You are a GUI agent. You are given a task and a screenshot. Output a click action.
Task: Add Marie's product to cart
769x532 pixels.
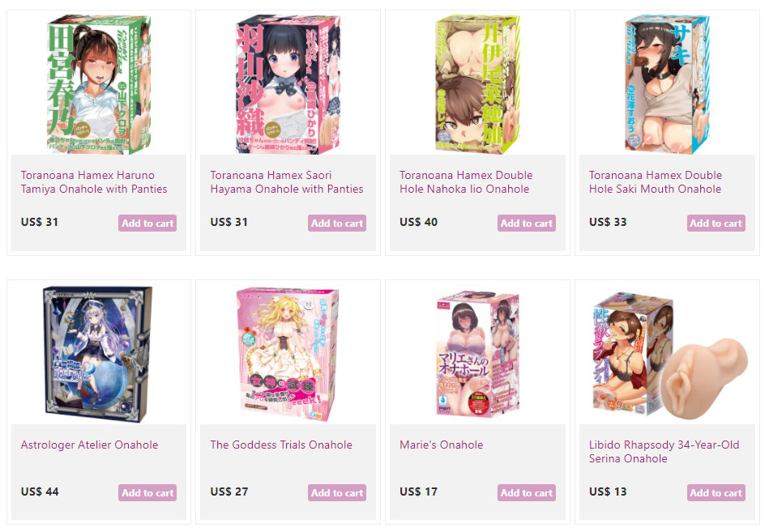[526, 493]
